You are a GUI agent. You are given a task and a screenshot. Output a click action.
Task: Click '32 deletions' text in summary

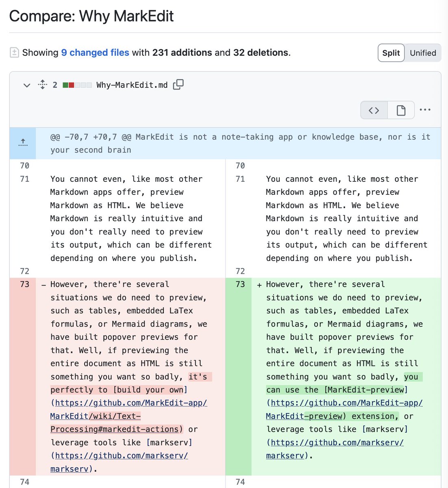click(261, 52)
